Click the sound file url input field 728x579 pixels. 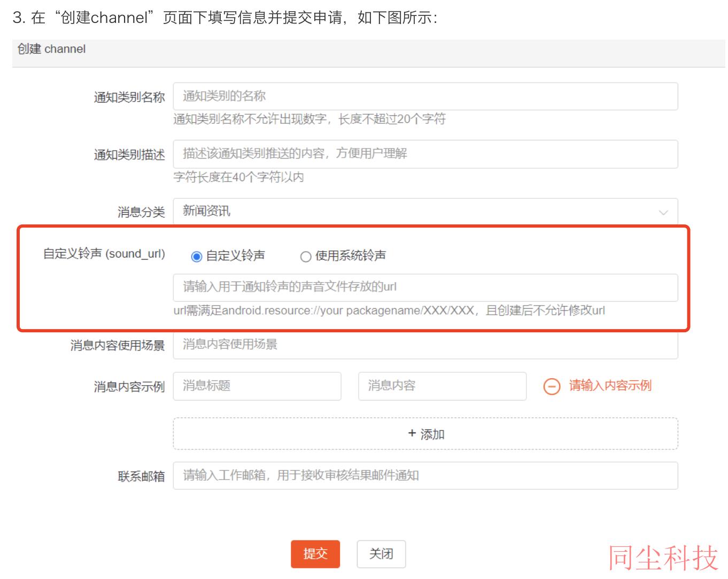point(425,287)
